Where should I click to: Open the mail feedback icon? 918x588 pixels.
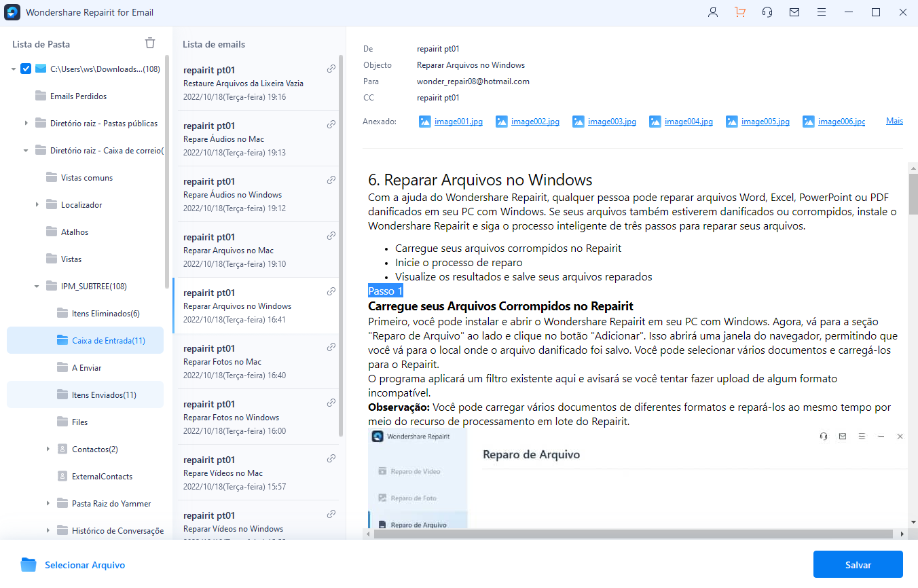(794, 12)
